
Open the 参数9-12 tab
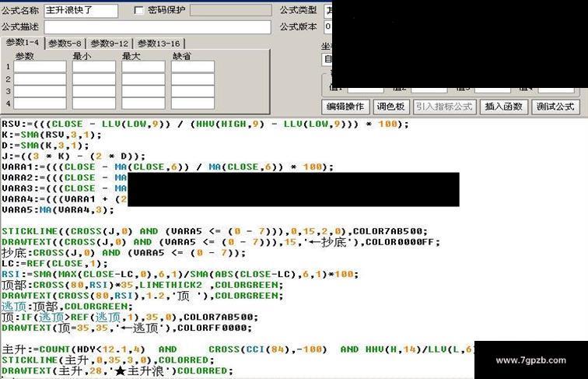[109, 44]
